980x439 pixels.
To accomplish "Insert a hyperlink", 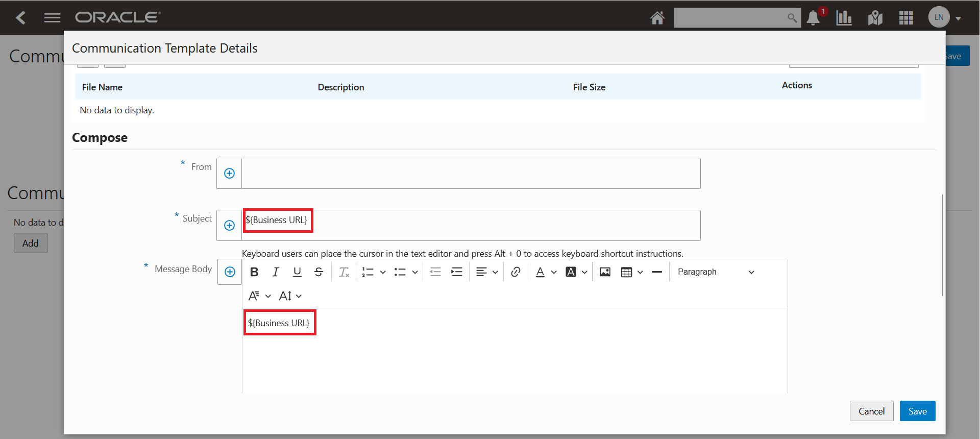I will 516,272.
